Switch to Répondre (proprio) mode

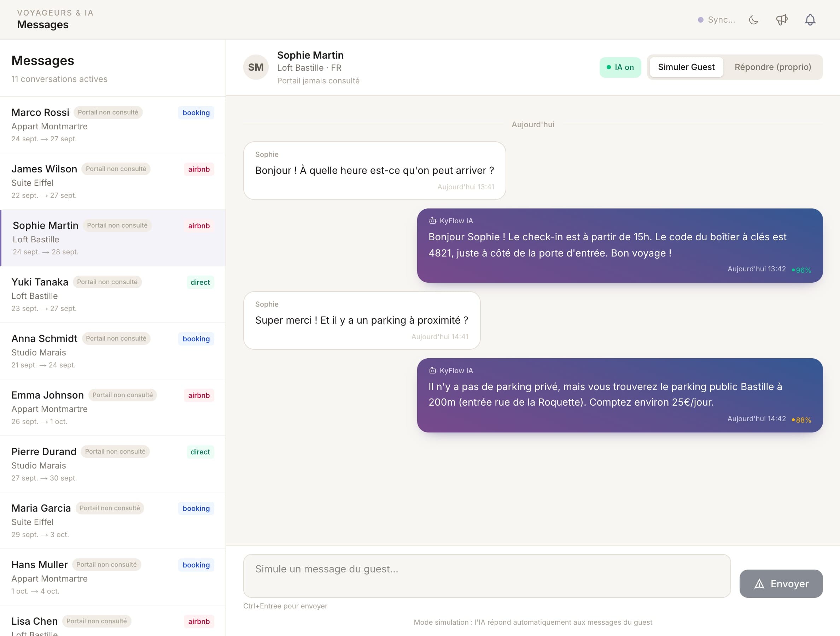click(772, 67)
